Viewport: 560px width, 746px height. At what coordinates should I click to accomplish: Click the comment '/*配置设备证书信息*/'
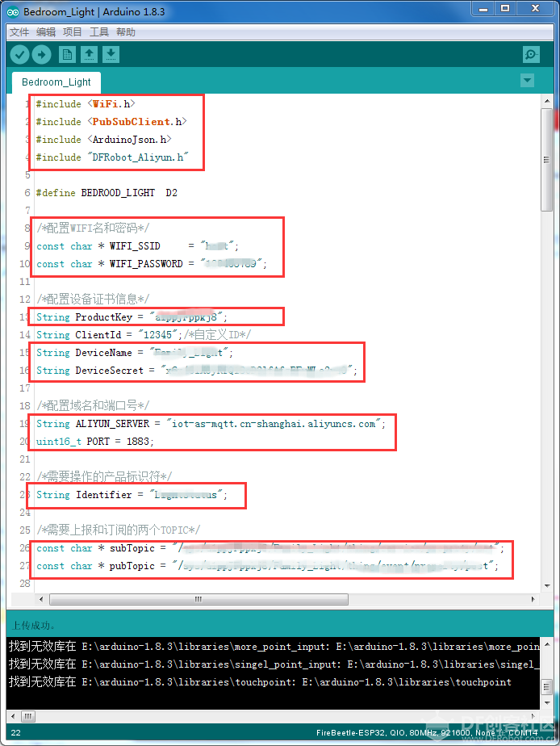pyautogui.click(x=93, y=300)
